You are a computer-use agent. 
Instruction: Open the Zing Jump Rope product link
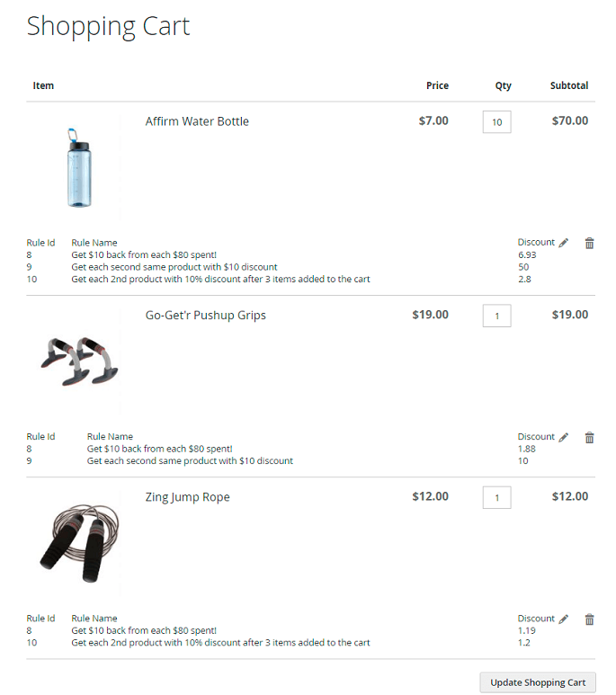pyautogui.click(x=187, y=497)
